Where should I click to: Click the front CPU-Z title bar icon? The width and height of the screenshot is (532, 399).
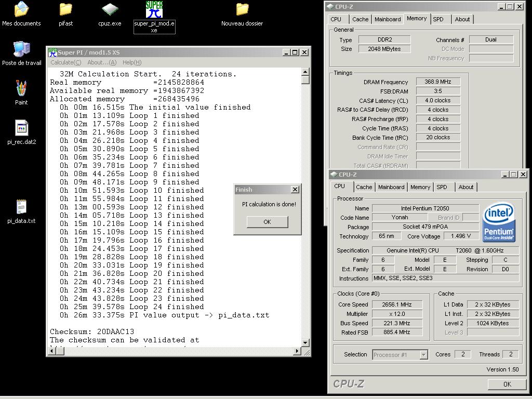click(x=334, y=175)
